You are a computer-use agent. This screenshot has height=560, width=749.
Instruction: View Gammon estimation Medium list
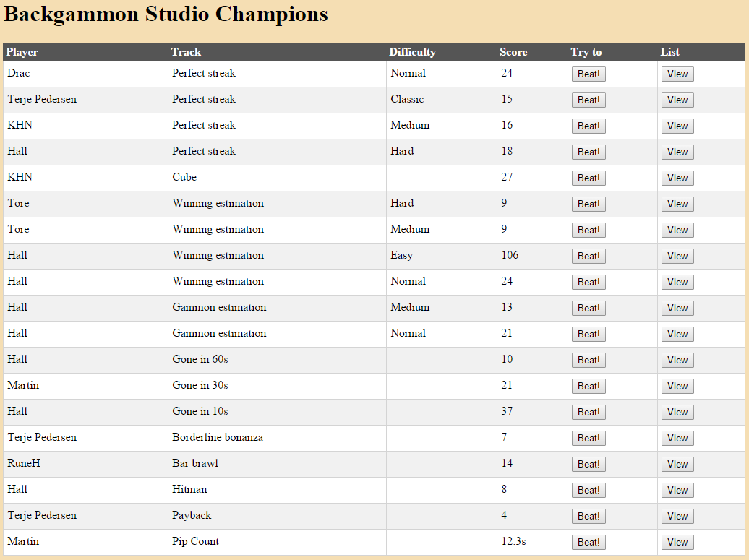(x=677, y=308)
